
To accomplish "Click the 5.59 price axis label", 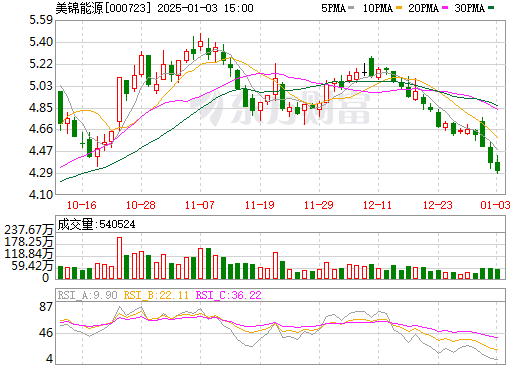I will (x=41, y=20).
